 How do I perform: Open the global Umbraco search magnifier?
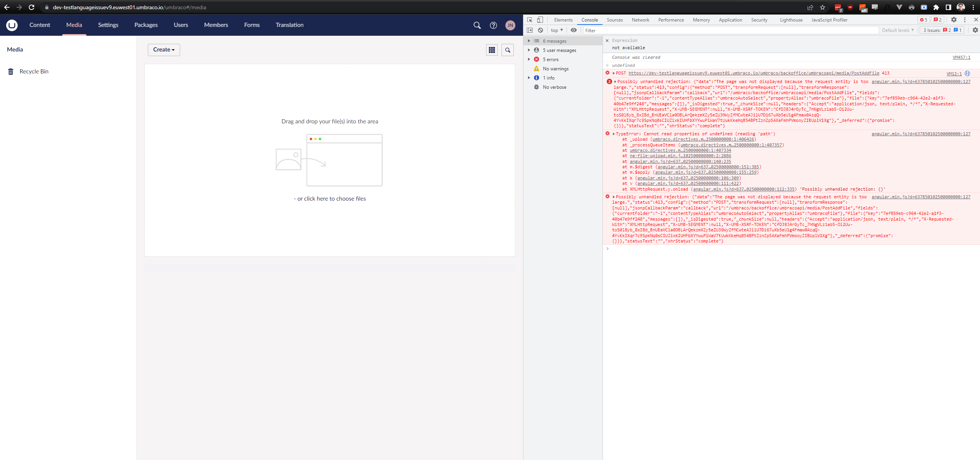(x=477, y=25)
